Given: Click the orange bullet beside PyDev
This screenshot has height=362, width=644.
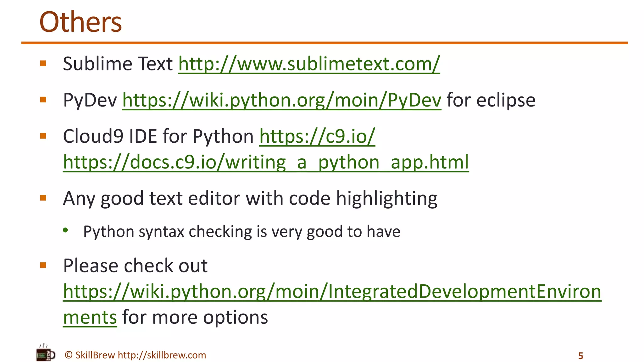Looking at the screenshot, I should [43, 100].
